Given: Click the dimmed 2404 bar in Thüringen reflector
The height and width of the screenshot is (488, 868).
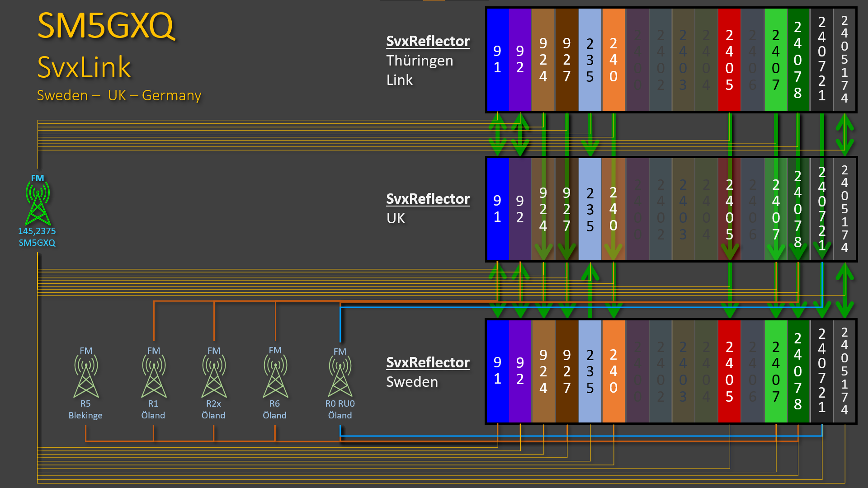Looking at the screenshot, I should coord(706,60).
